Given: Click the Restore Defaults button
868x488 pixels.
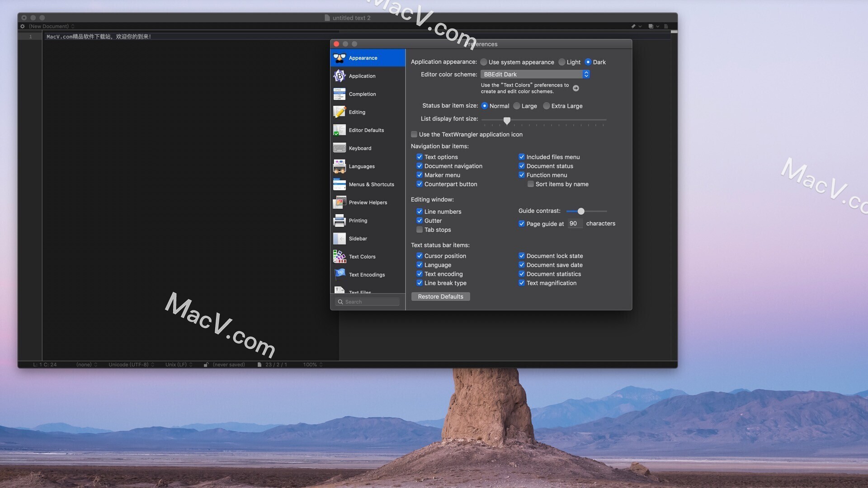Looking at the screenshot, I should [440, 296].
